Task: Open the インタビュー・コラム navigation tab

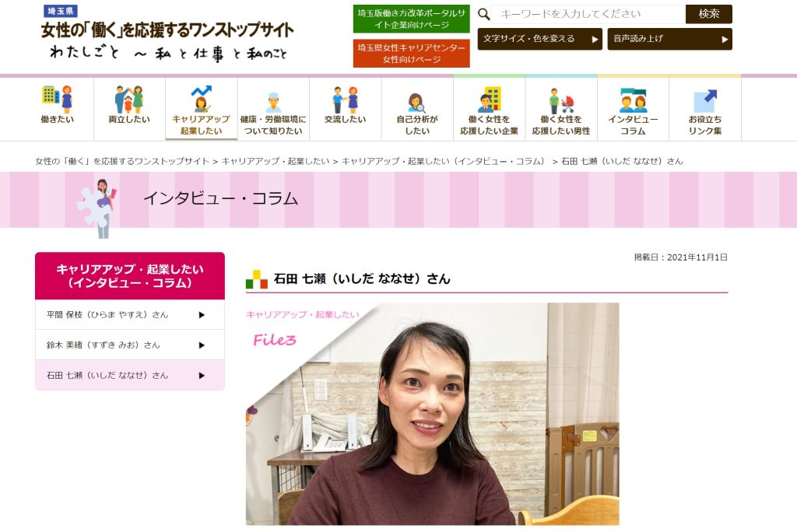Action: pyautogui.click(x=633, y=109)
